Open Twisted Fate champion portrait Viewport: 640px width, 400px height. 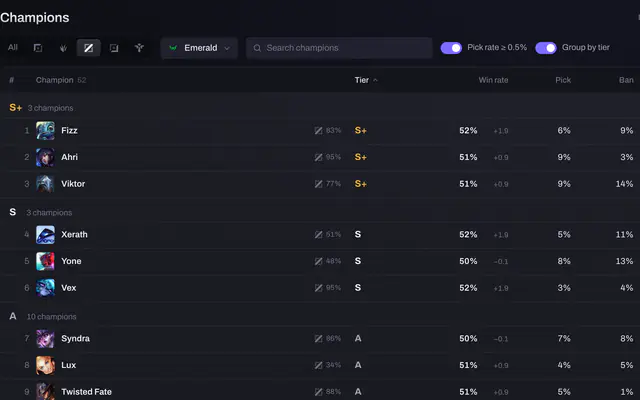[x=45, y=391]
